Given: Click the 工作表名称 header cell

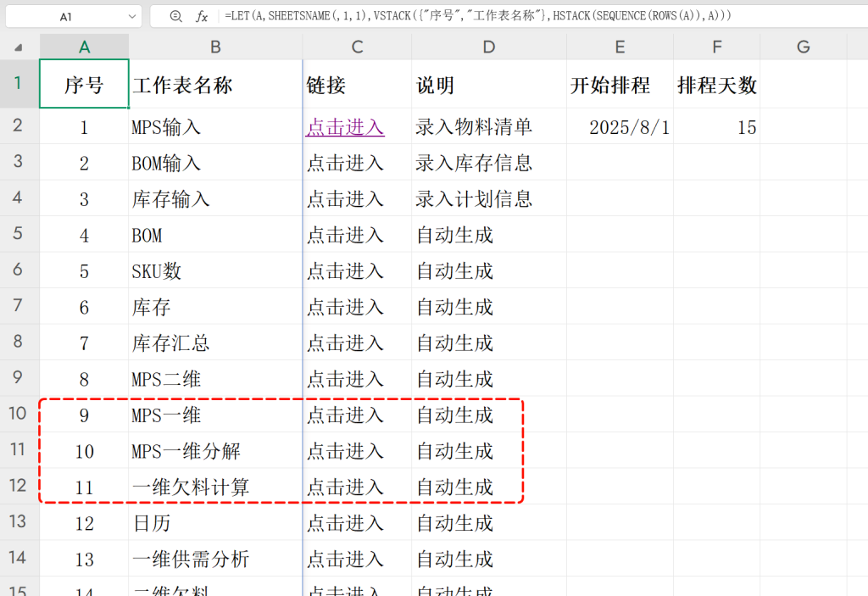Looking at the screenshot, I should coord(215,84).
